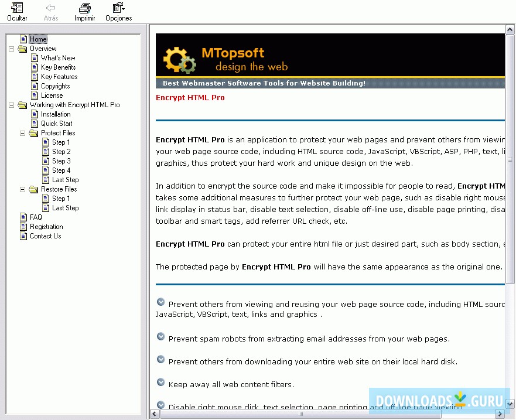
Task: Open the Registration topic
Action: pyautogui.click(x=46, y=227)
